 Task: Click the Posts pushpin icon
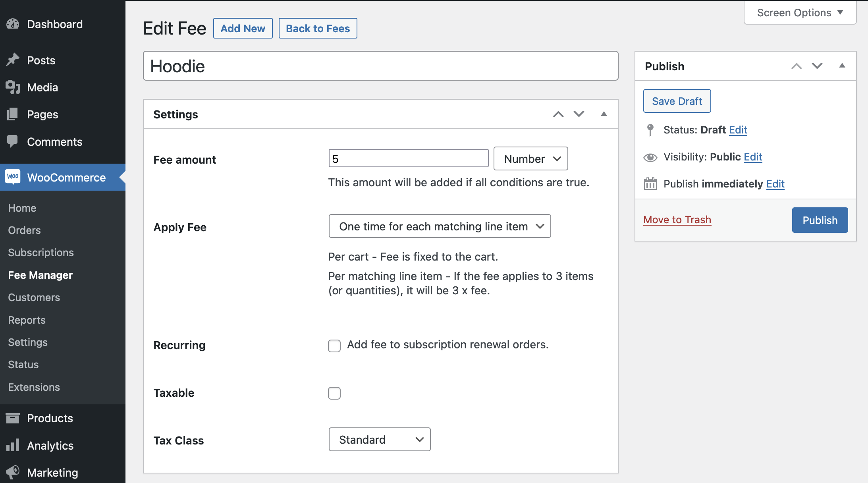(x=13, y=60)
